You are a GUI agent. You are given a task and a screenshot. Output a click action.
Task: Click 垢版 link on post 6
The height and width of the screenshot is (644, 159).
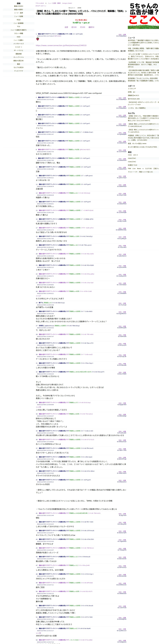pyautogui.click(x=120, y=133)
